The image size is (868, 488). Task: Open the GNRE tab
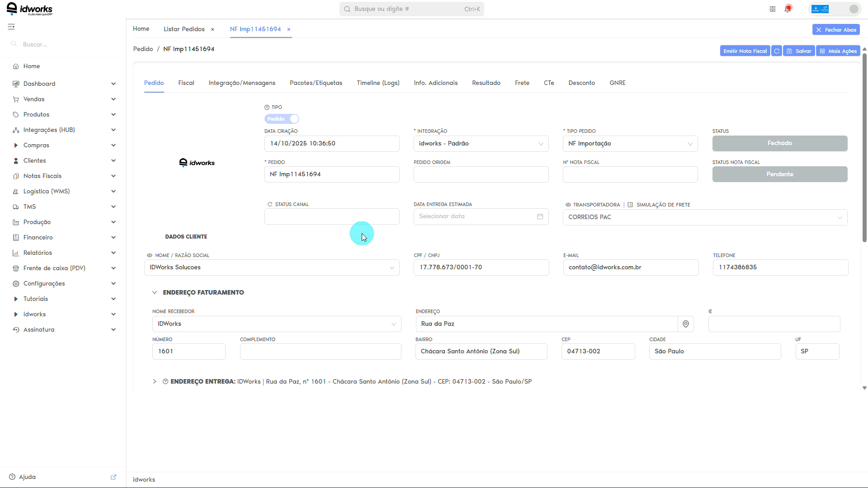pyautogui.click(x=618, y=83)
